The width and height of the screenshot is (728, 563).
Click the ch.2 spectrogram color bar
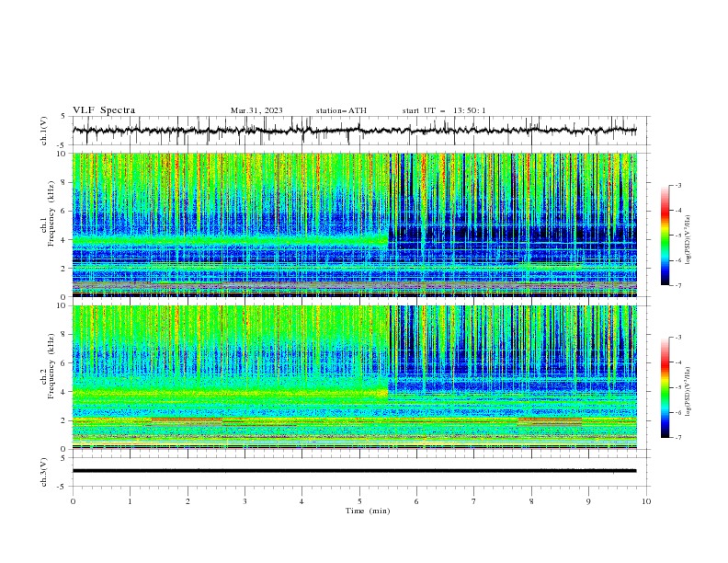pos(665,387)
